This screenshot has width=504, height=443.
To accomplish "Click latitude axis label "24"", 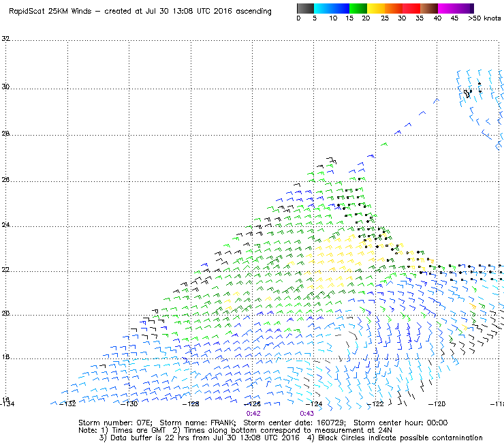I will pyautogui.click(x=5, y=224).
